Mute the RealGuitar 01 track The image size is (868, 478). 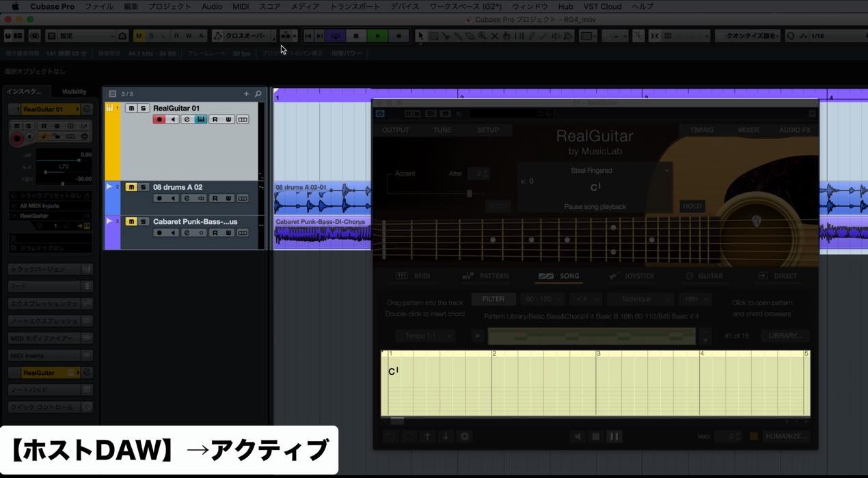(x=131, y=108)
